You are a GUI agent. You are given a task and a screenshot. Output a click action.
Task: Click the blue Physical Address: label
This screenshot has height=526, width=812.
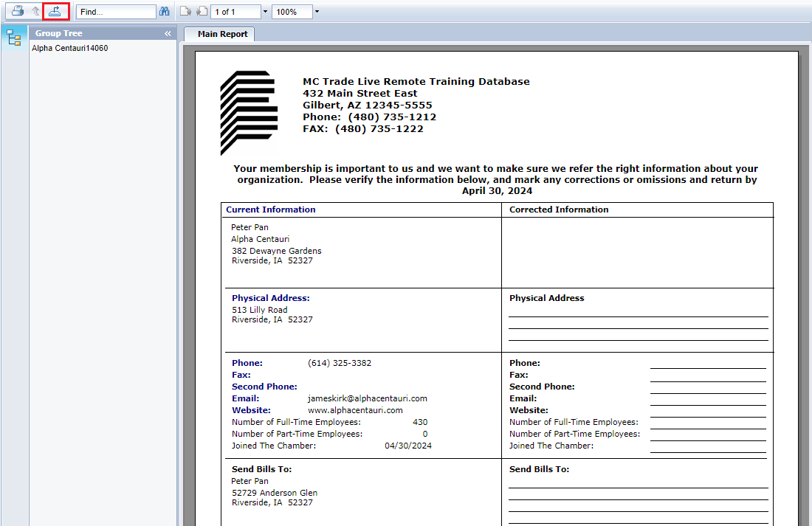(271, 298)
